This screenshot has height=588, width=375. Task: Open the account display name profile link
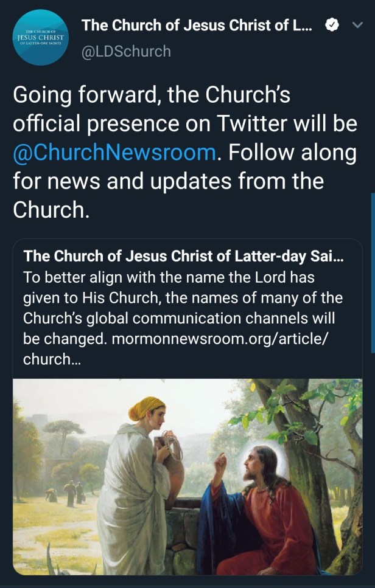pyautogui.click(x=197, y=26)
